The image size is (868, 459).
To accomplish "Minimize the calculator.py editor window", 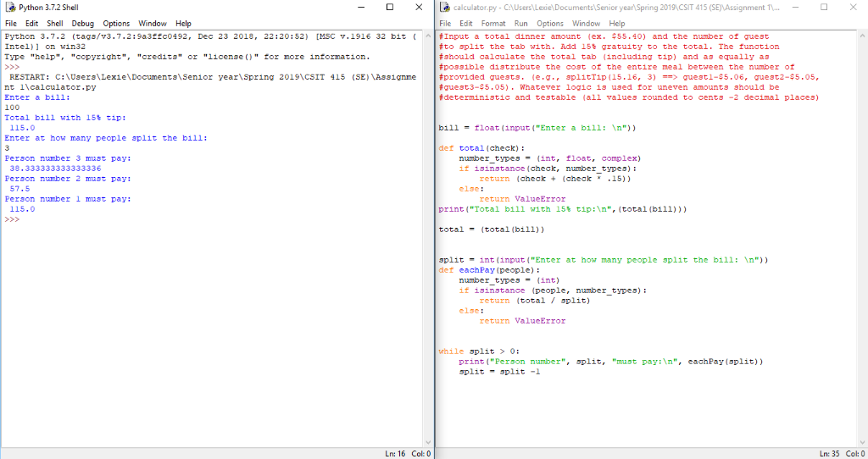I will coord(795,7).
